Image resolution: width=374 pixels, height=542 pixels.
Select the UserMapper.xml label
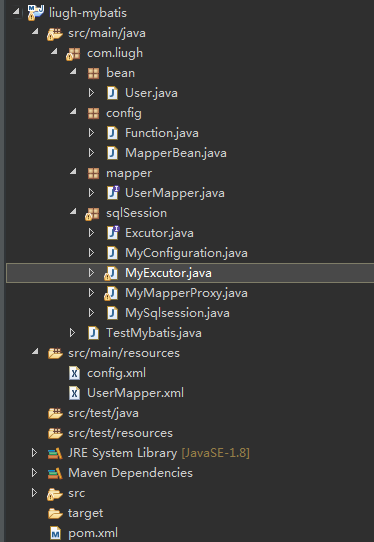click(x=135, y=393)
